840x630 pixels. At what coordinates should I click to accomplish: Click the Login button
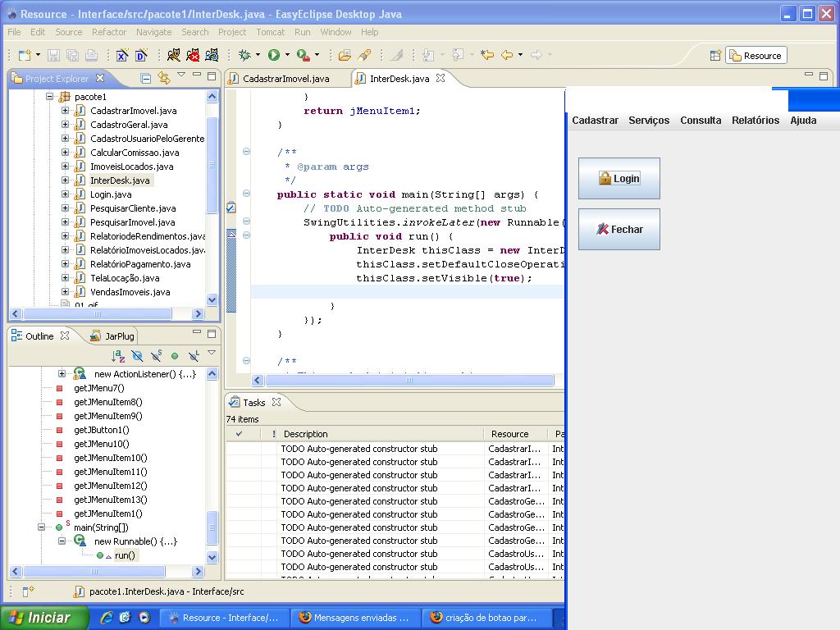(x=619, y=178)
